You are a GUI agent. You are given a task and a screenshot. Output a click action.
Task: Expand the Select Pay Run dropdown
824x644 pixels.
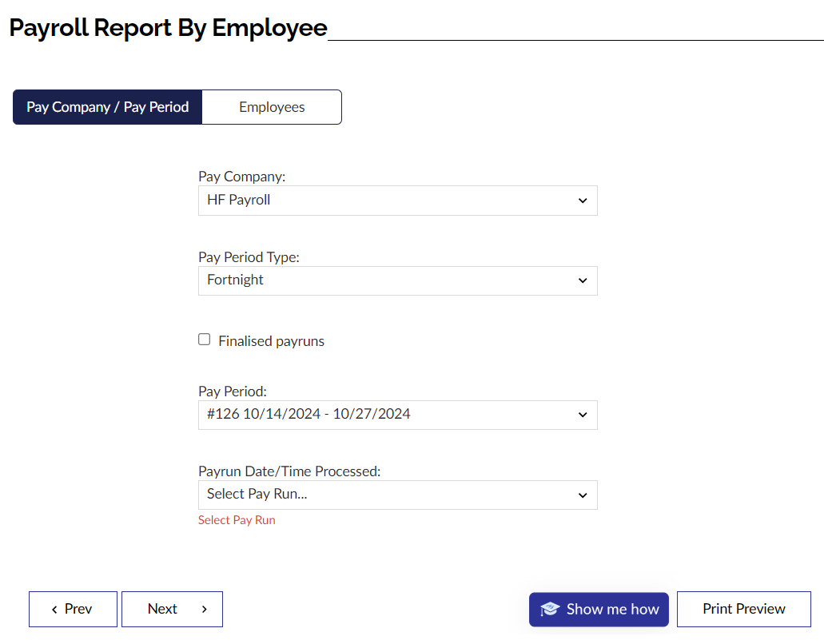(x=398, y=495)
